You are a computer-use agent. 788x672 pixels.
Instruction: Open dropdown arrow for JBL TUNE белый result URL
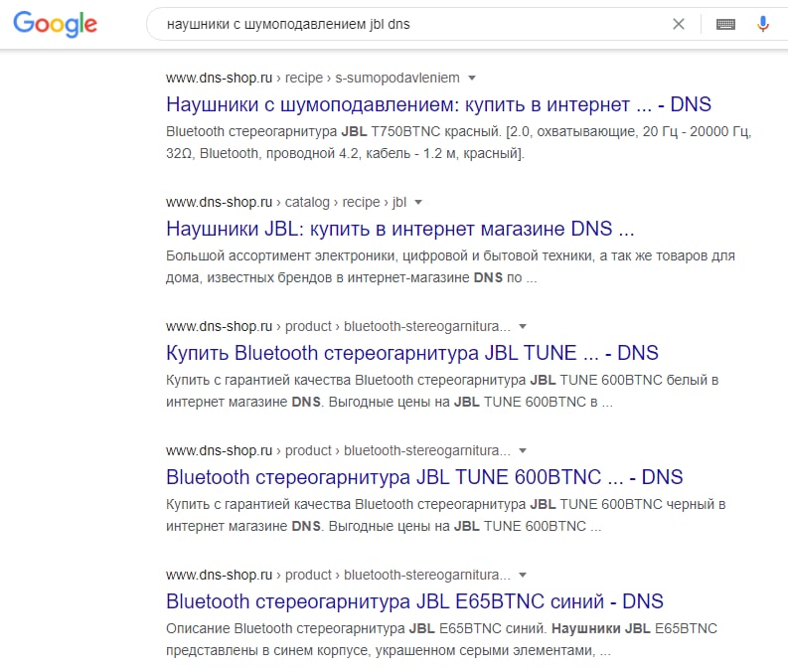point(523,326)
